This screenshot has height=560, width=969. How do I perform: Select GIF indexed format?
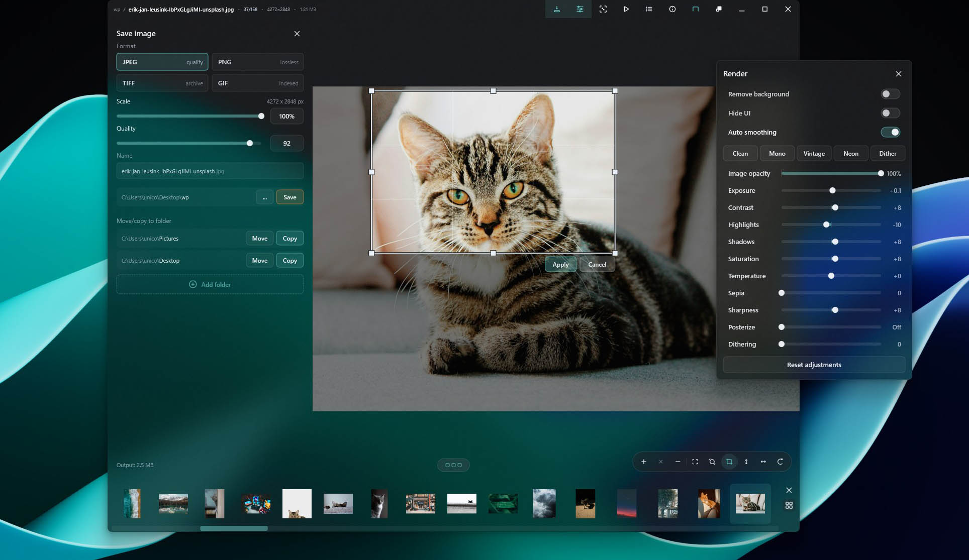(x=258, y=83)
